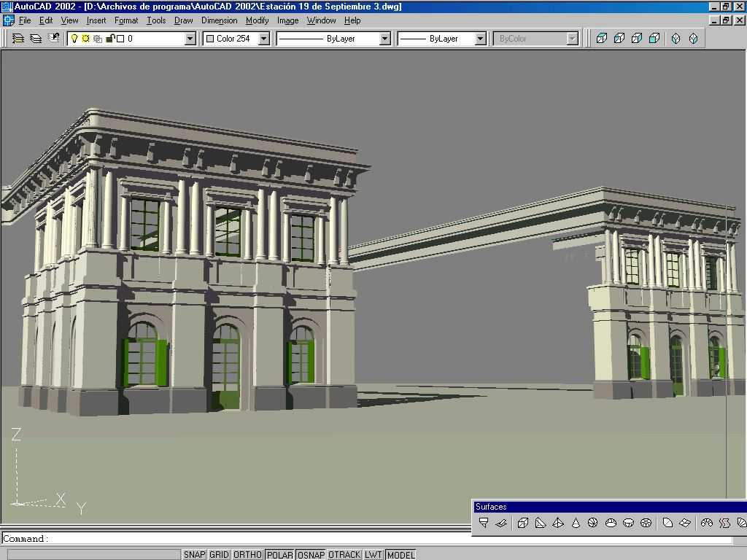Toggle LWT lineweight display
The height and width of the screenshot is (560, 747).
(373, 555)
